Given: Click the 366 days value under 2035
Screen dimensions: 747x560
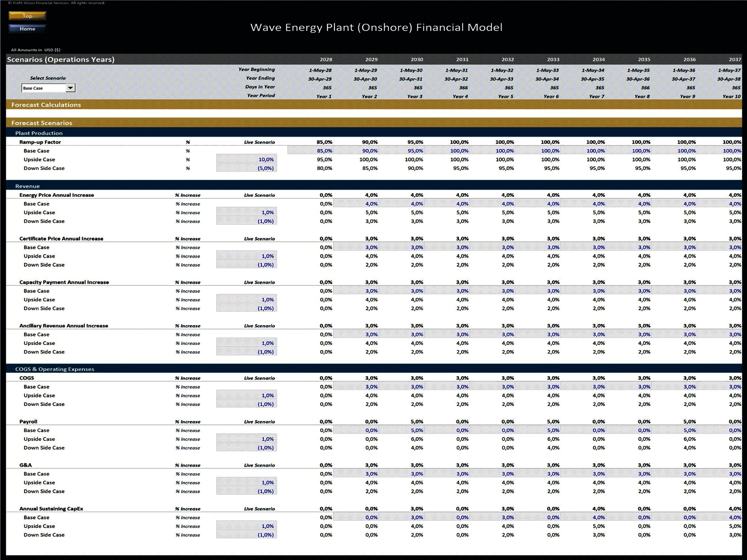Looking at the screenshot, I should pyautogui.click(x=645, y=88).
